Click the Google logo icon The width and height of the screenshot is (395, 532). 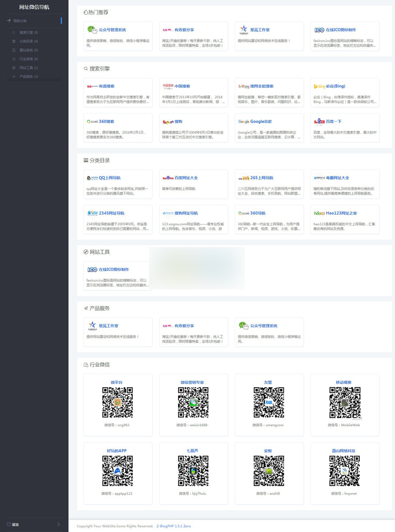[x=243, y=122]
